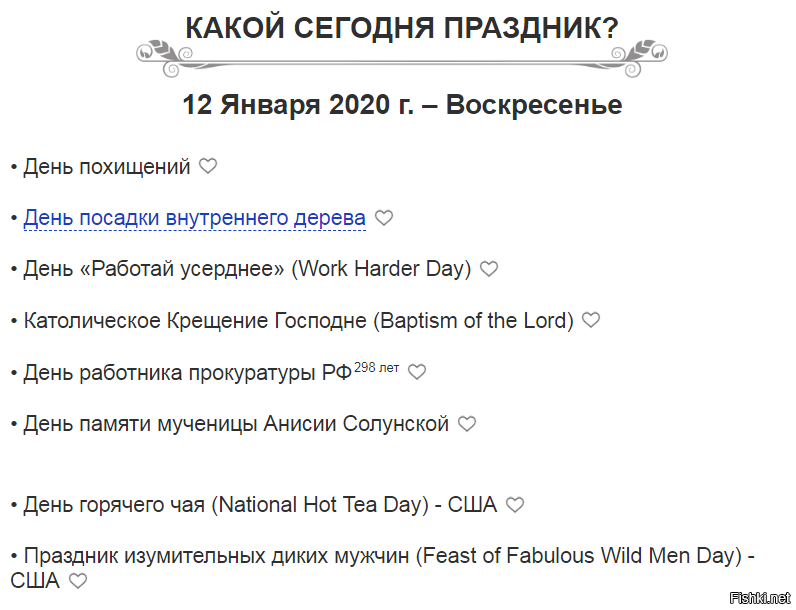Click День горячего чая entry text

[260, 505]
